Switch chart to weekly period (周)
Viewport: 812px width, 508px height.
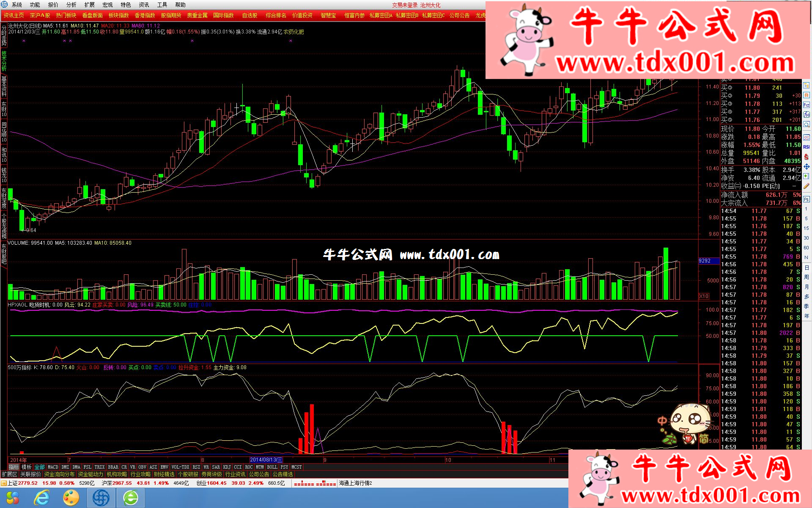(807, 277)
